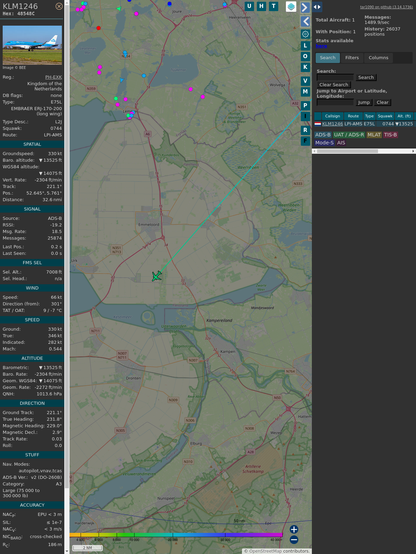Click the altitude color scale bar

[x=176, y=535]
